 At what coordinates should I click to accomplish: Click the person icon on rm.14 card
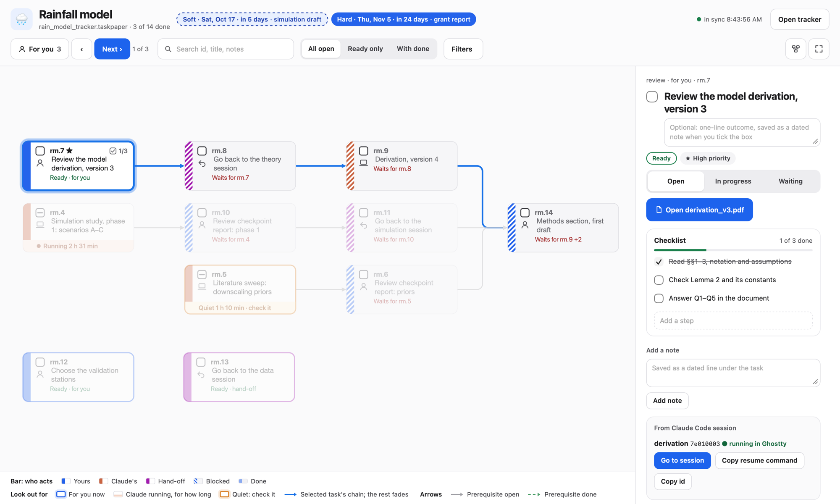point(525,225)
